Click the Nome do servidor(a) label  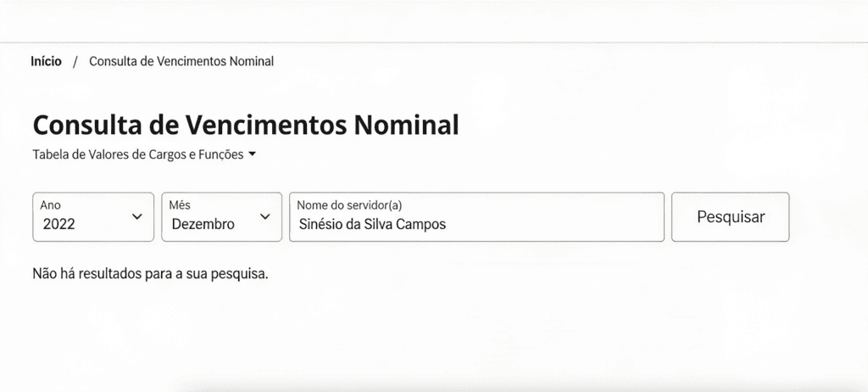pyautogui.click(x=349, y=205)
